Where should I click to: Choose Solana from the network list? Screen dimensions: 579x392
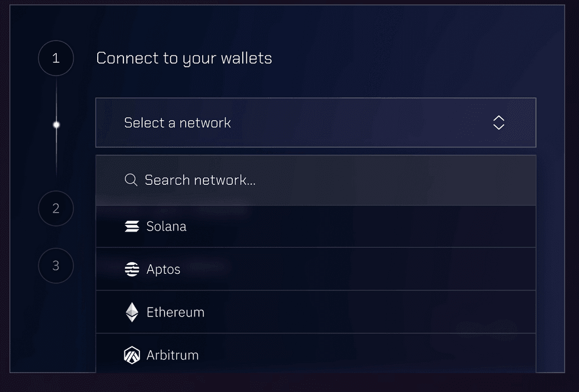click(315, 227)
